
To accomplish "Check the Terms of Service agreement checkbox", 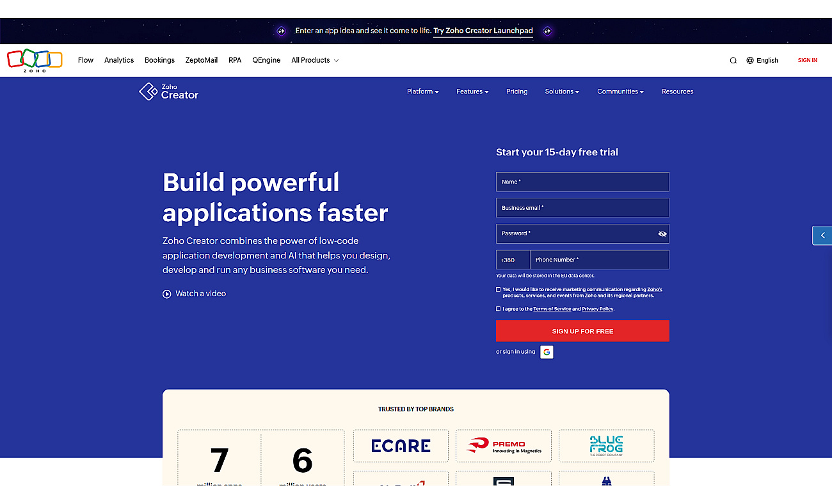I will [x=499, y=309].
